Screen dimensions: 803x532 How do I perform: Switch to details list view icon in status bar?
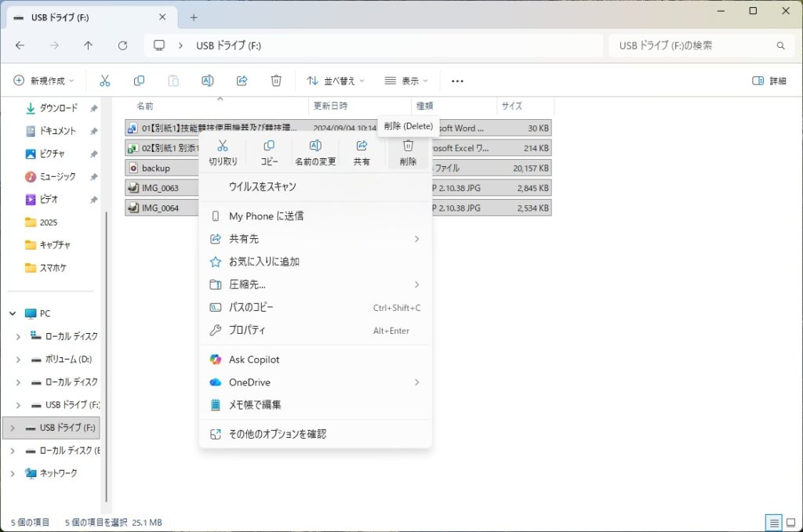(774, 523)
